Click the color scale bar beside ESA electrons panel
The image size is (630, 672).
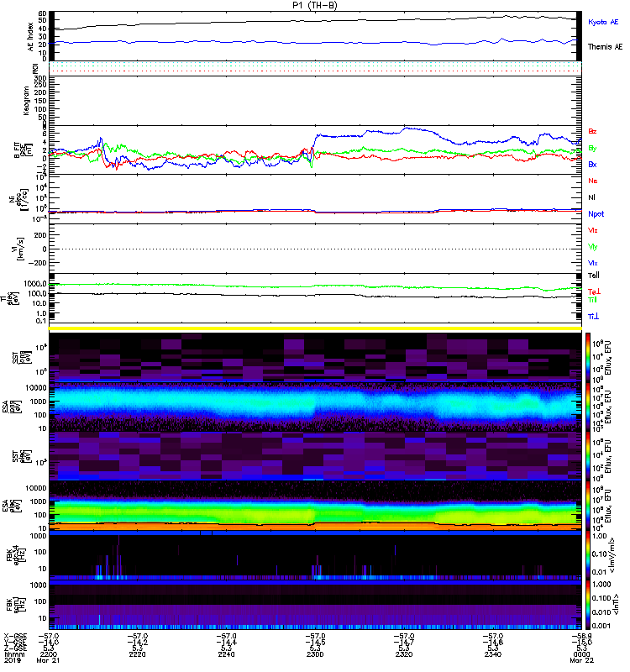[588, 506]
